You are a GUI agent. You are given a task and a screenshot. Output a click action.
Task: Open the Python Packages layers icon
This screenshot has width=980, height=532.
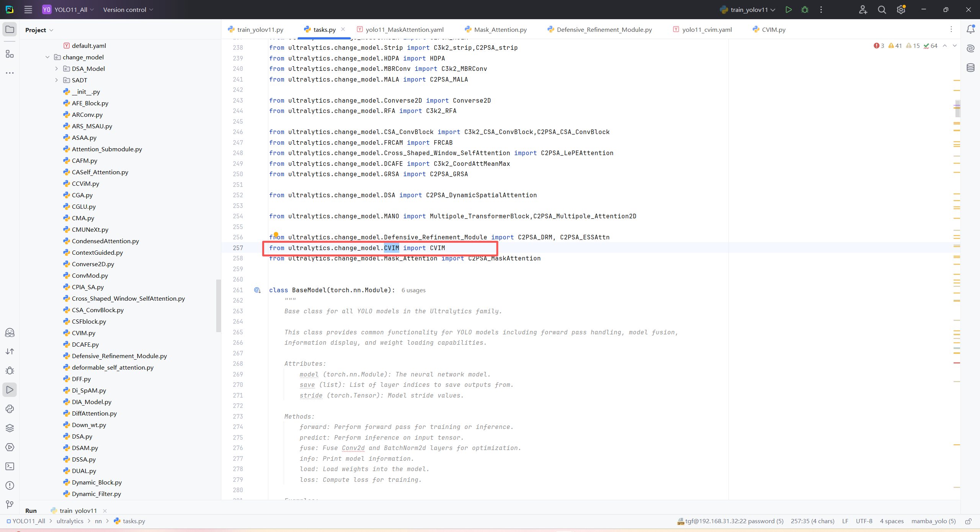tap(10, 428)
